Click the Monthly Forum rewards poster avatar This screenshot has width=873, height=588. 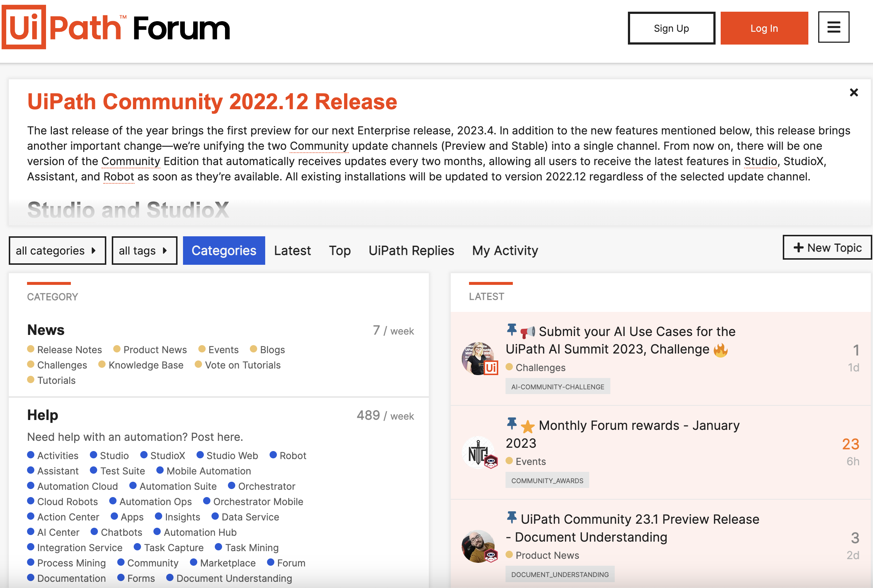479,452
